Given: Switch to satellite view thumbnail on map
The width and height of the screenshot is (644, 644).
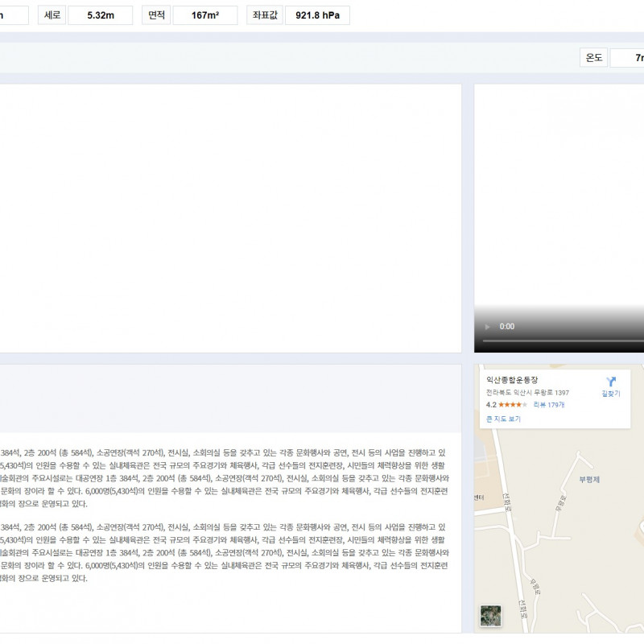Looking at the screenshot, I should [490, 616].
